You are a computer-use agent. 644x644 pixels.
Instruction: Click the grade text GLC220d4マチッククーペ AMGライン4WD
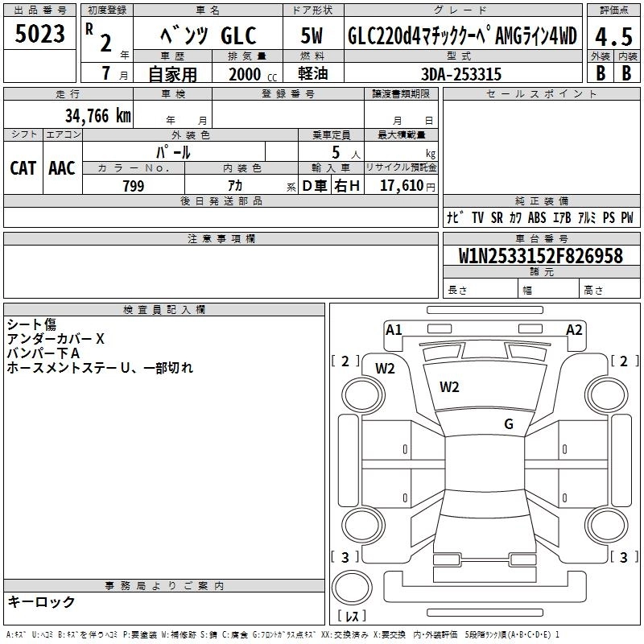pyautogui.click(x=462, y=35)
